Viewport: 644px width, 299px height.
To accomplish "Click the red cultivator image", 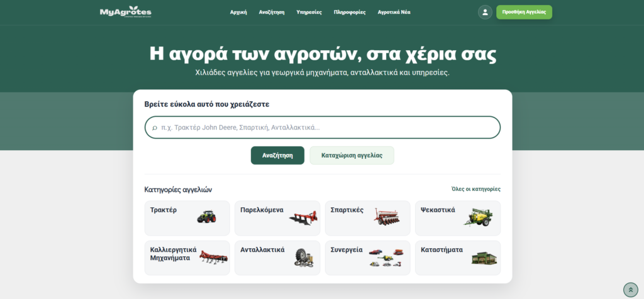I will [214, 258].
